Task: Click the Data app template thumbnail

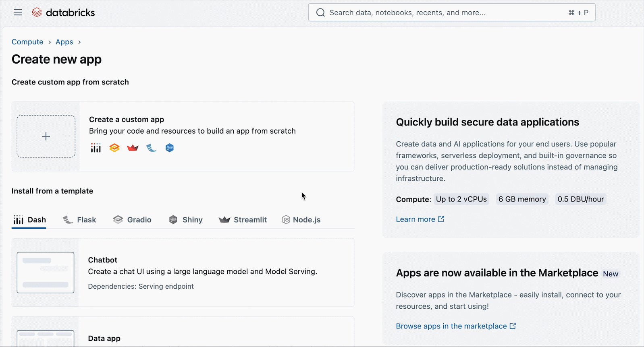Action: 46,339
